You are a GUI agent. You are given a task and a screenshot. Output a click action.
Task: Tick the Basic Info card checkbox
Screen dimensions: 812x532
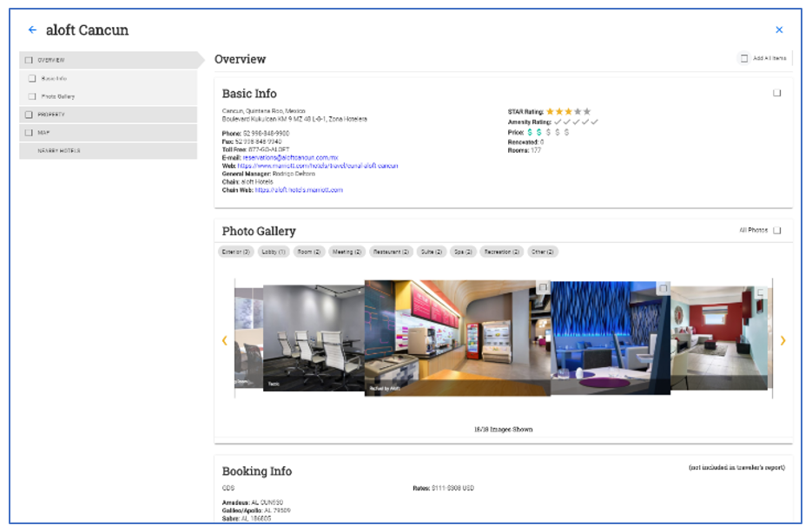[x=776, y=93]
